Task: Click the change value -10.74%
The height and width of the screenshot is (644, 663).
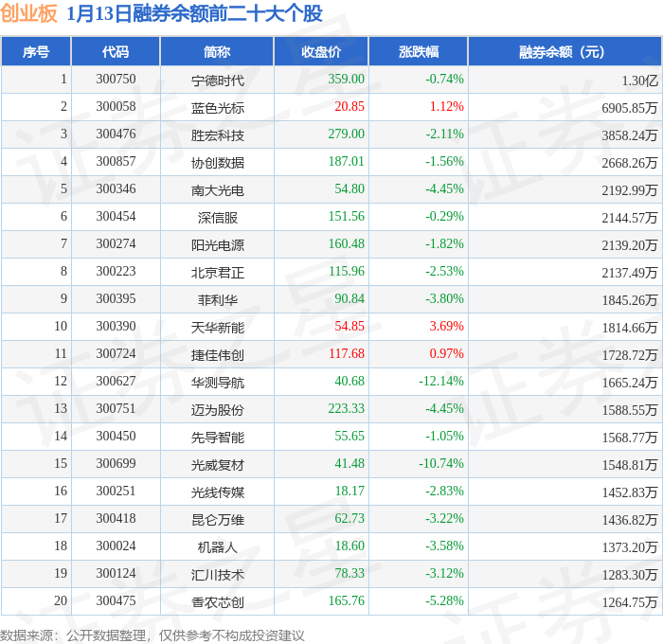Action: [441, 464]
